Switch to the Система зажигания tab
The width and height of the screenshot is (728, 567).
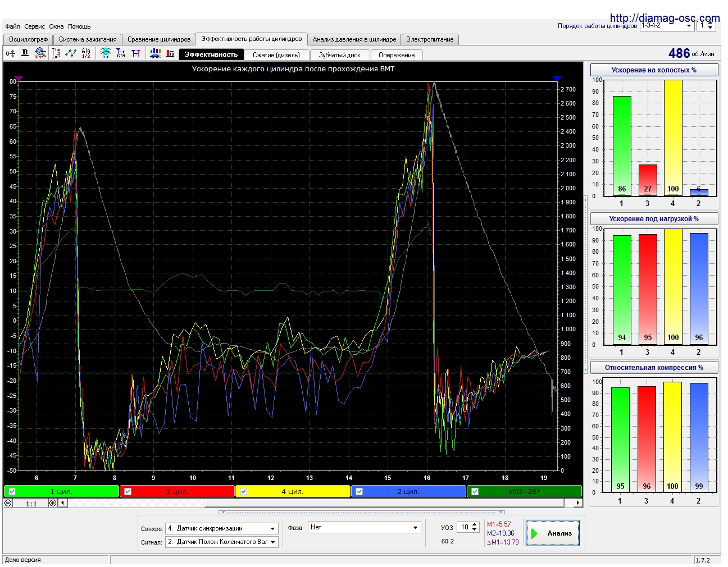coord(88,39)
